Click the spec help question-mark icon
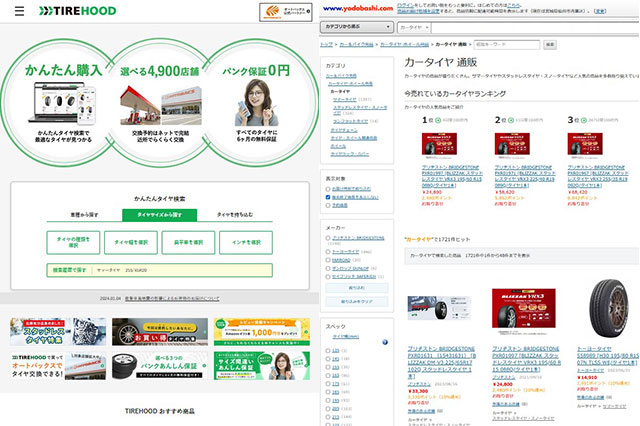 (x=384, y=342)
